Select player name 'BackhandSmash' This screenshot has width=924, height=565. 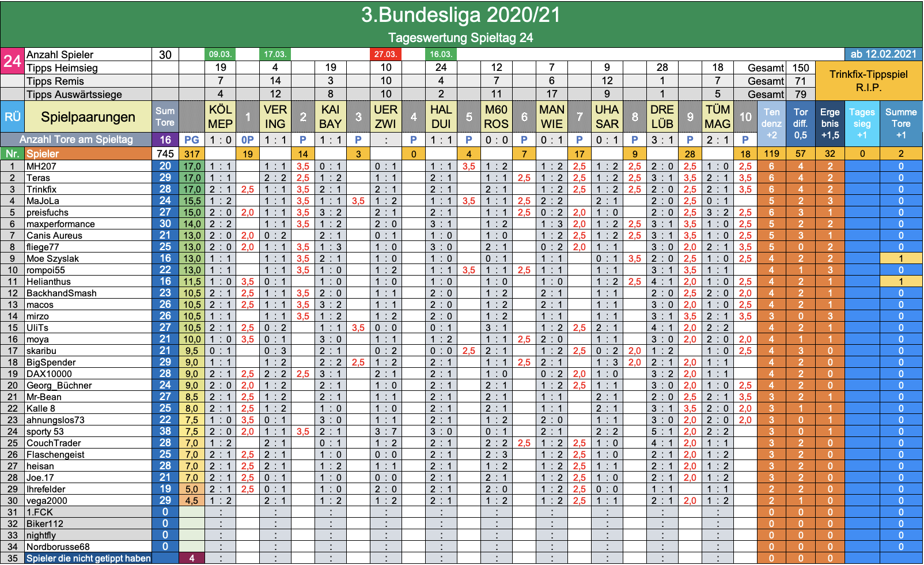(x=62, y=293)
